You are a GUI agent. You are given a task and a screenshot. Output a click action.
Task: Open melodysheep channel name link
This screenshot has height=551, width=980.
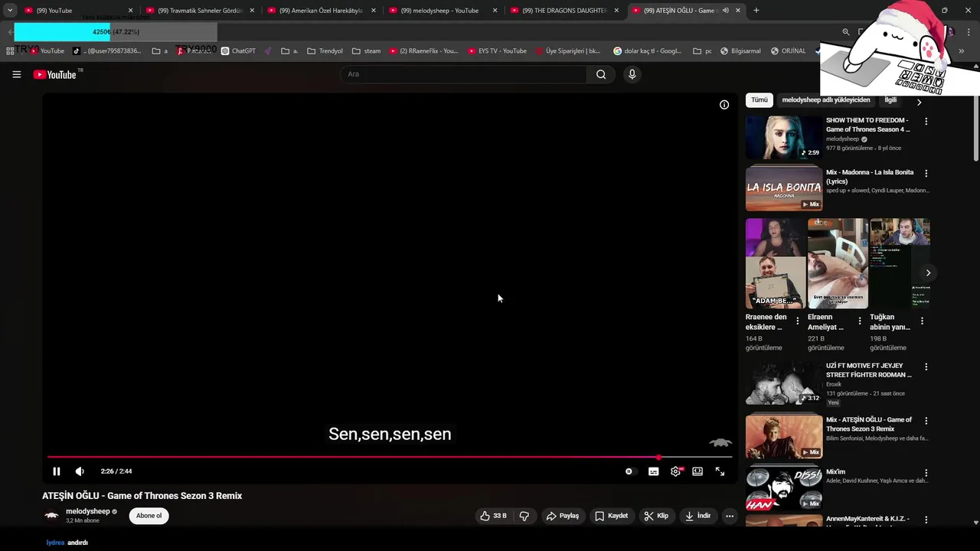(87, 511)
